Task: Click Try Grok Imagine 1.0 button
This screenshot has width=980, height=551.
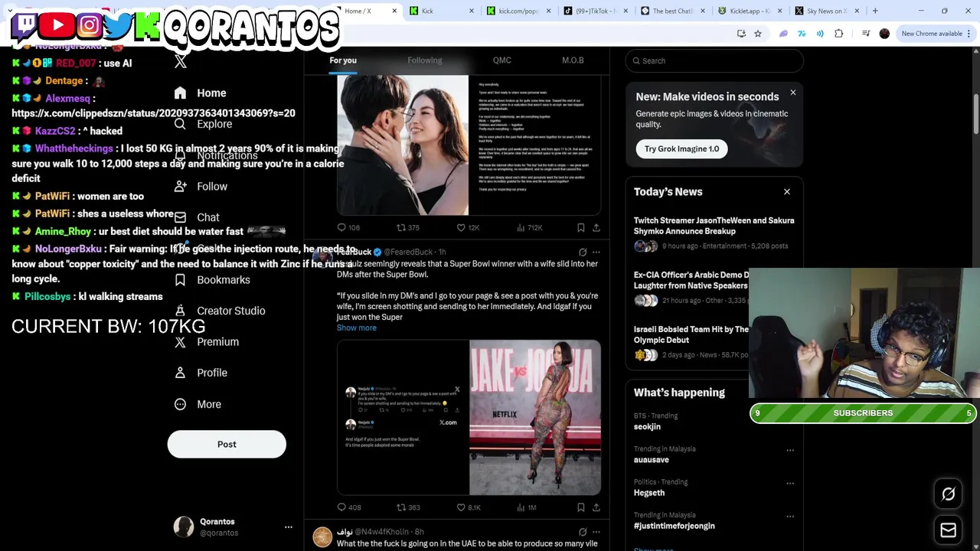Action: 681,148
